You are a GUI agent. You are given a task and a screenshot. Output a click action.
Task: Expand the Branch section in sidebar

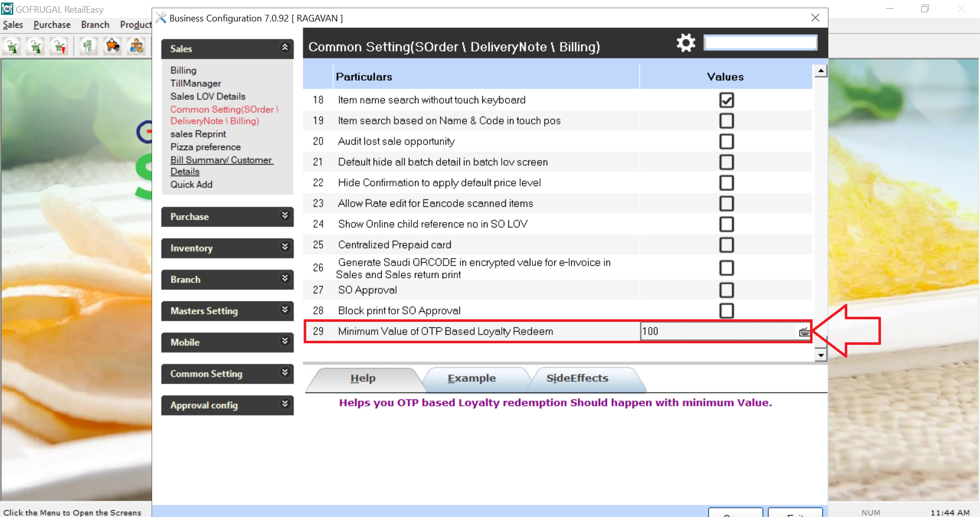pyautogui.click(x=285, y=278)
